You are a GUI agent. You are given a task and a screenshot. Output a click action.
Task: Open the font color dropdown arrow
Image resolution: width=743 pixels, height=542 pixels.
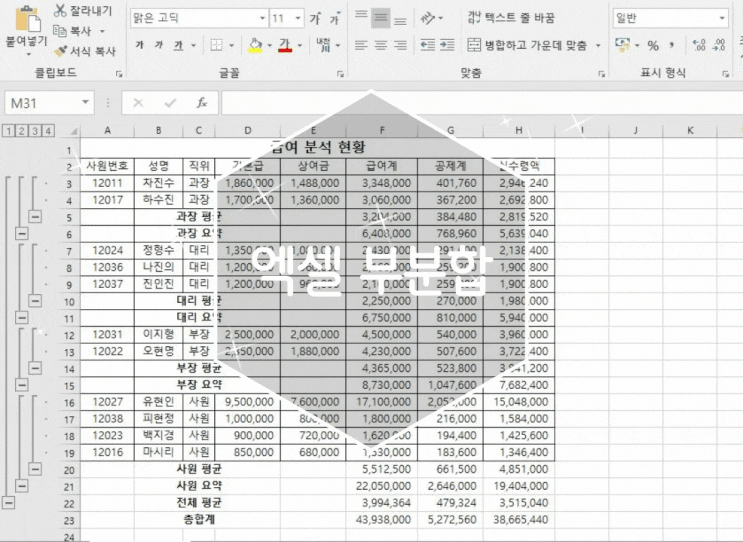pos(300,45)
